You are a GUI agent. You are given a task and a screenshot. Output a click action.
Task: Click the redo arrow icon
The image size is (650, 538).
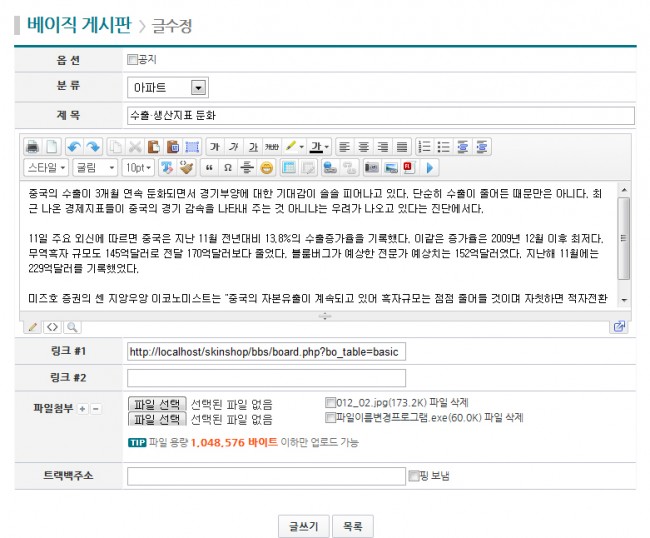[92, 146]
